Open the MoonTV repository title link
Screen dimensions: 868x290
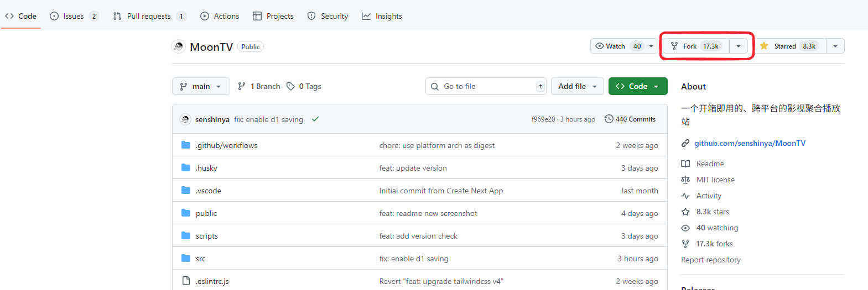pos(211,47)
